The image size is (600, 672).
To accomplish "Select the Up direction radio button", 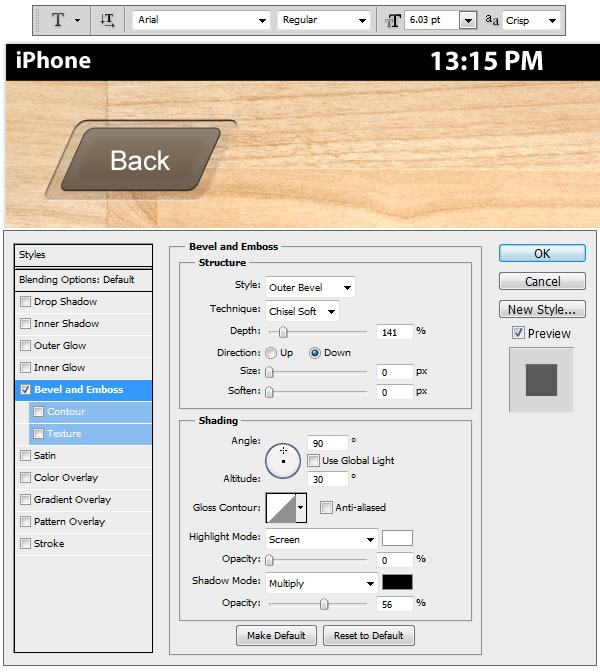I will click(x=271, y=353).
